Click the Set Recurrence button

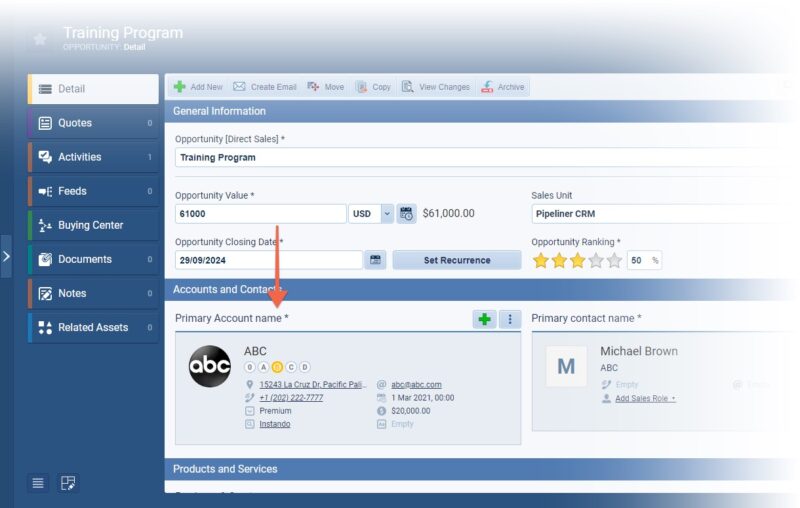(457, 260)
